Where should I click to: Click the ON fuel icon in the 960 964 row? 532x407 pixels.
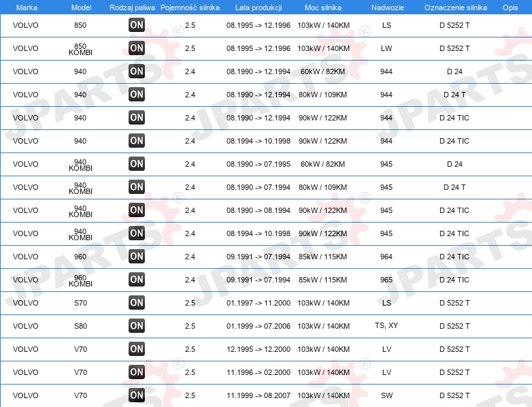pyautogui.click(x=137, y=257)
